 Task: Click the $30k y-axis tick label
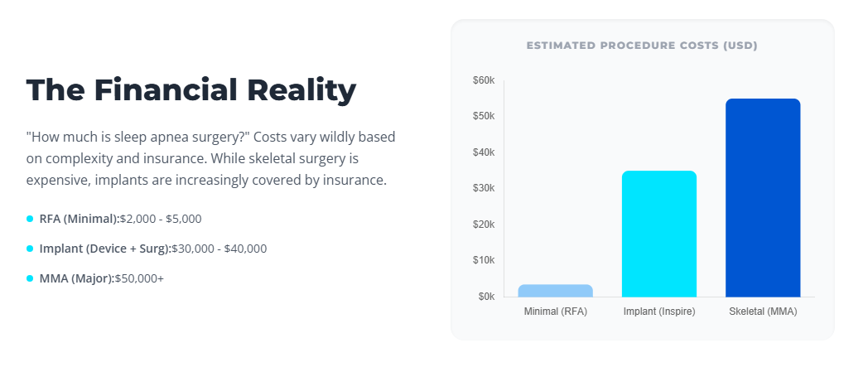[x=484, y=188]
